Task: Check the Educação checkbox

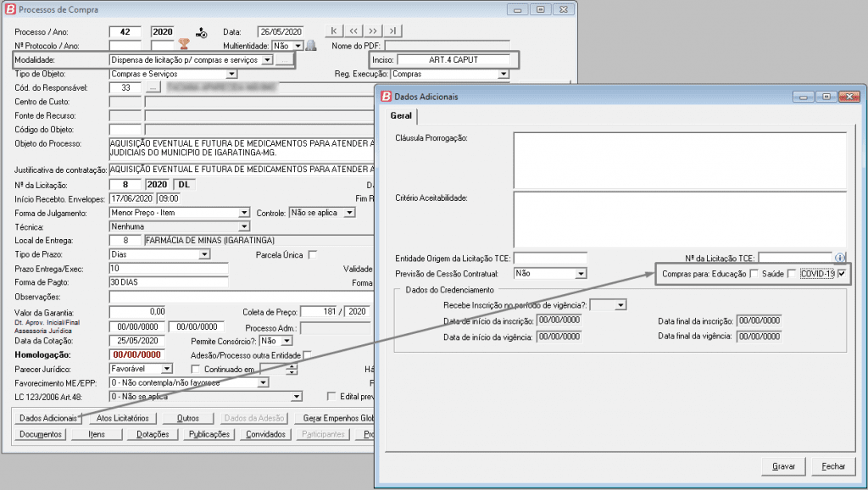Action: [x=754, y=273]
